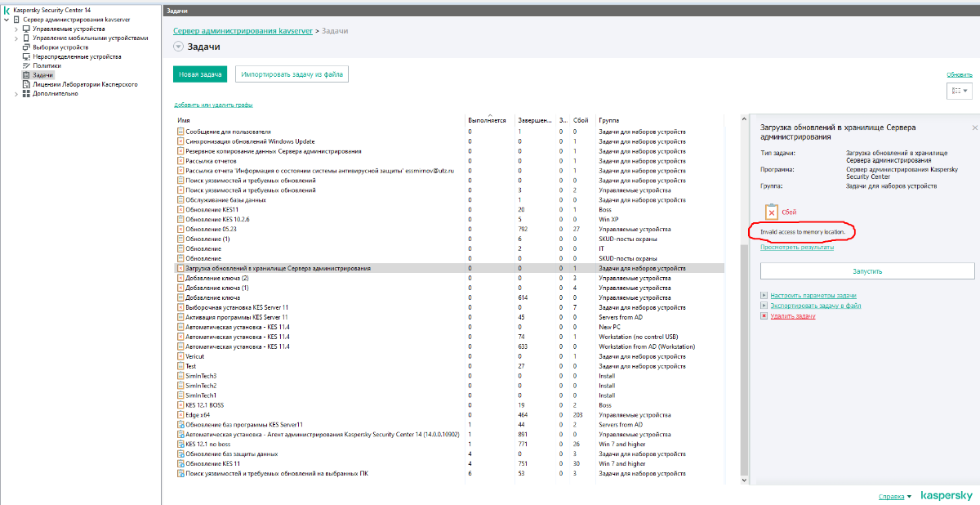Click the Лицензии Лаборатории Касперского icon
The height and width of the screenshot is (505, 980).
click(26, 84)
